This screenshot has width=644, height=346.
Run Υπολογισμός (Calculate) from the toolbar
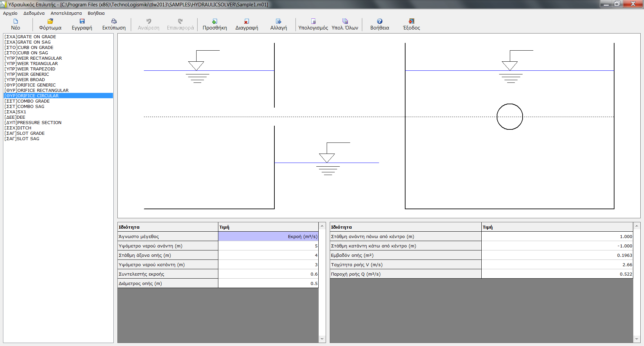point(313,21)
